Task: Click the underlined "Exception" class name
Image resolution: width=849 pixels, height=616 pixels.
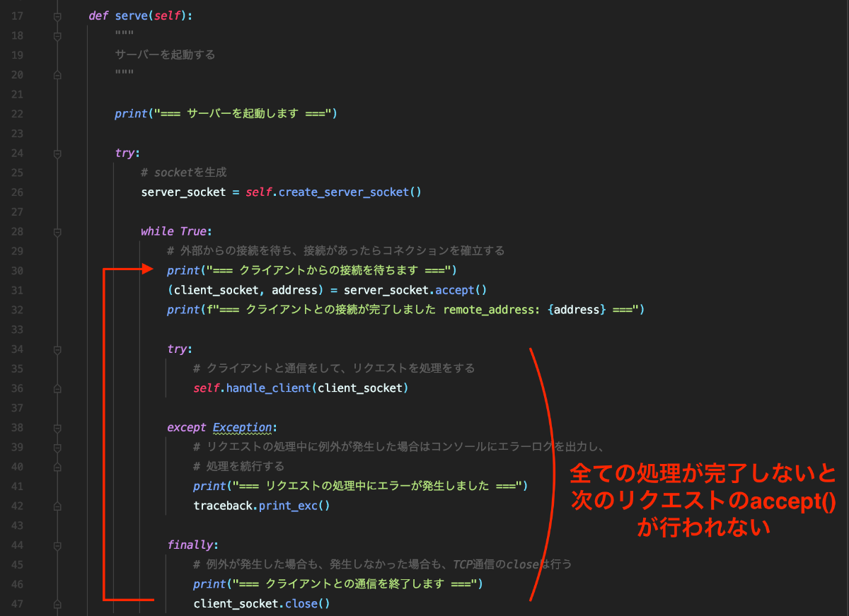Action: point(242,427)
